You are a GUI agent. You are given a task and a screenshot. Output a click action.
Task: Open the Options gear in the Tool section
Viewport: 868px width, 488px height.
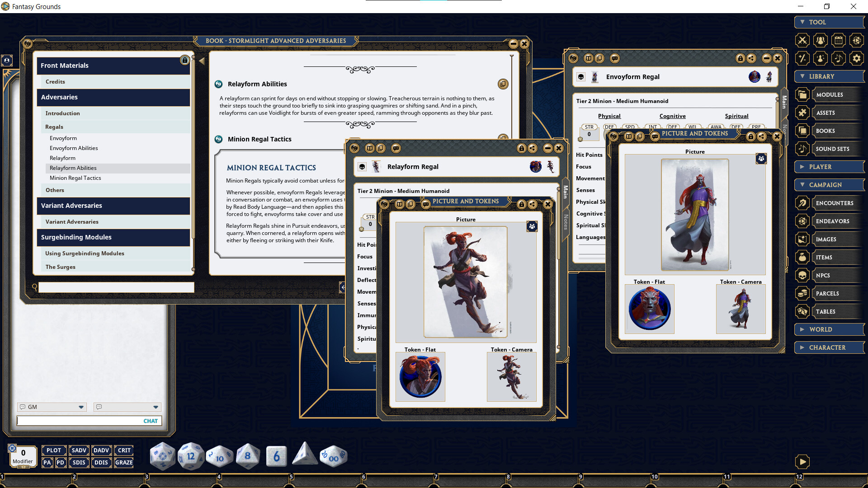[856, 58]
